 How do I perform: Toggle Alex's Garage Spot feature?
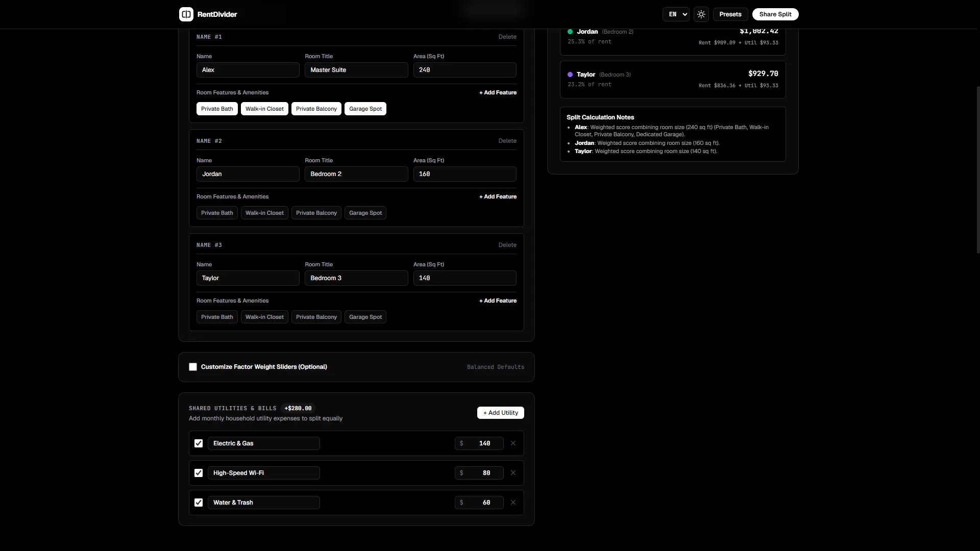click(365, 109)
